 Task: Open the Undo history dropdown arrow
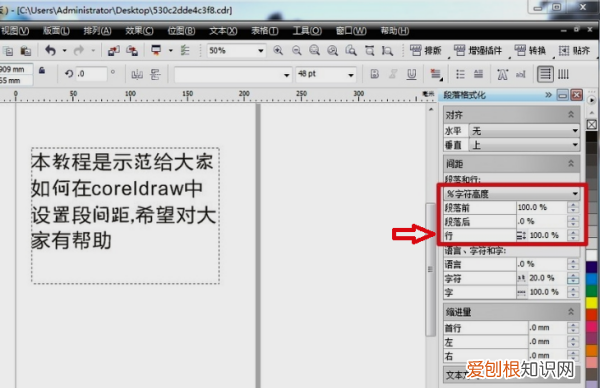click(64, 51)
